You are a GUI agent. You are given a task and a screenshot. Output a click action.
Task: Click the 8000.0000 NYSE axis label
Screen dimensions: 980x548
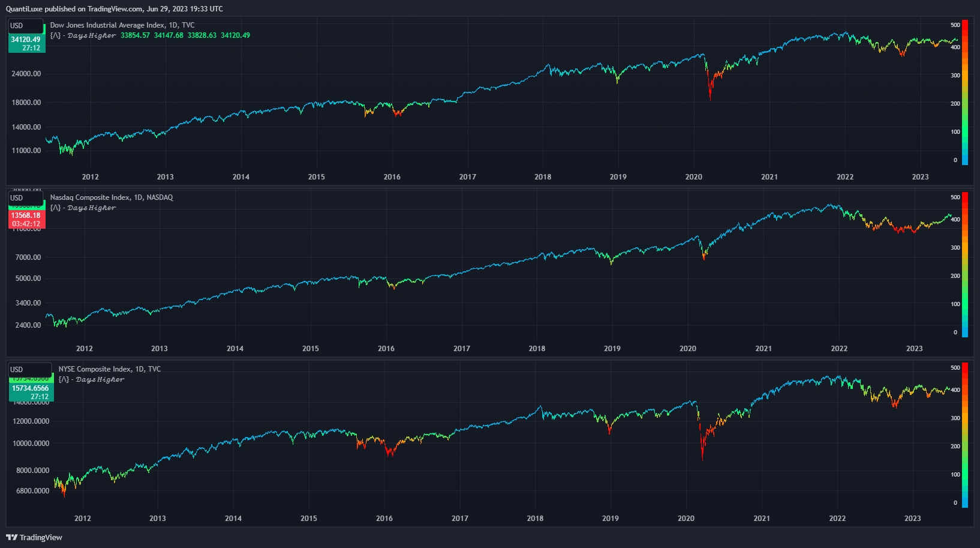pos(32,471)
